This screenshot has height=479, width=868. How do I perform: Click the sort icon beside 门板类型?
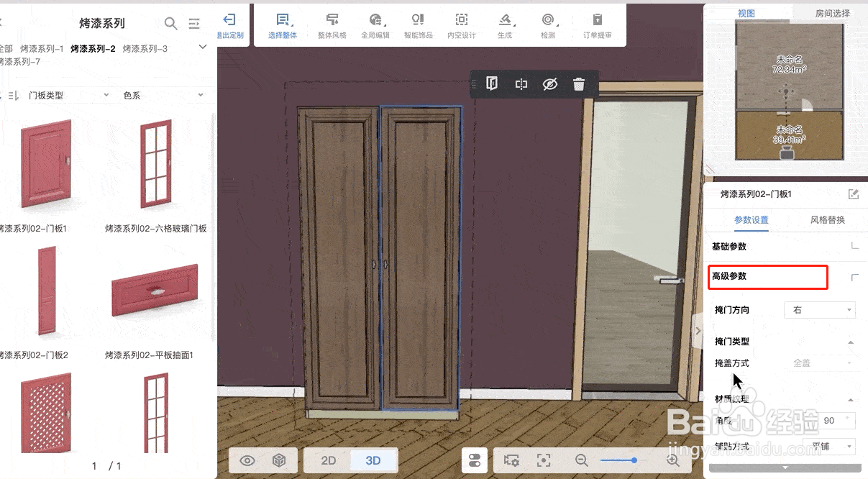[12, 95]
